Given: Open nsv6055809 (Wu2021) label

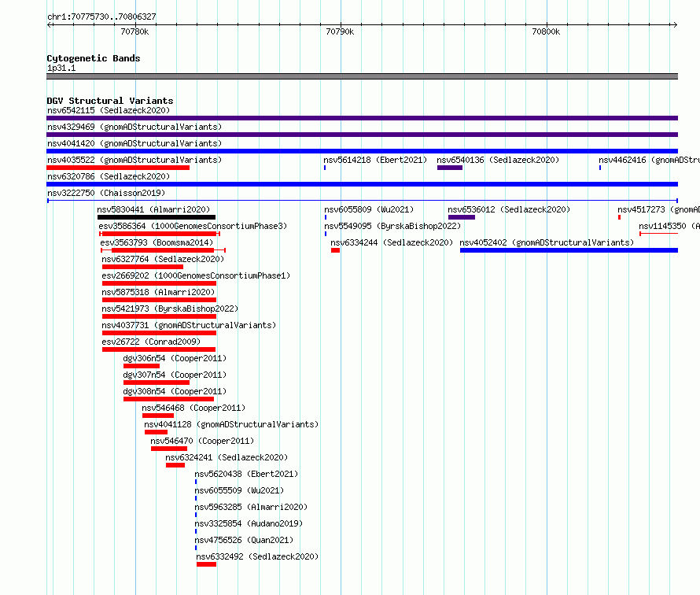Looking at the screenshot, I should (369, 209).
